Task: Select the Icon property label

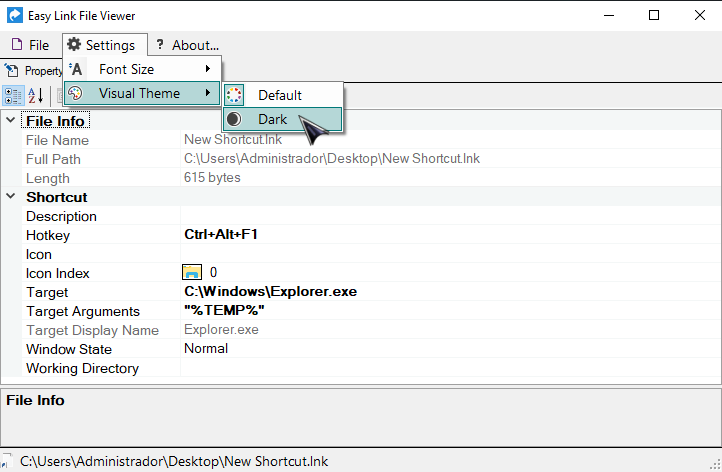Action: [x=39, y=254]
